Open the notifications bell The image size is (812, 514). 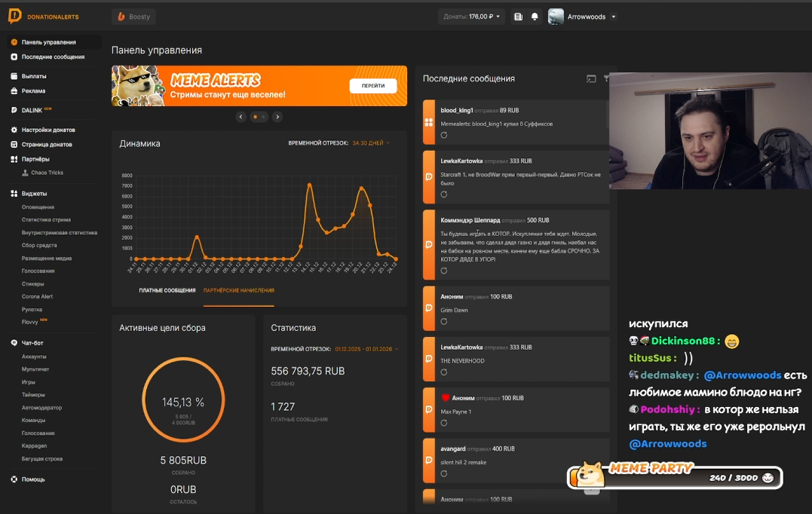pos(535,17)
